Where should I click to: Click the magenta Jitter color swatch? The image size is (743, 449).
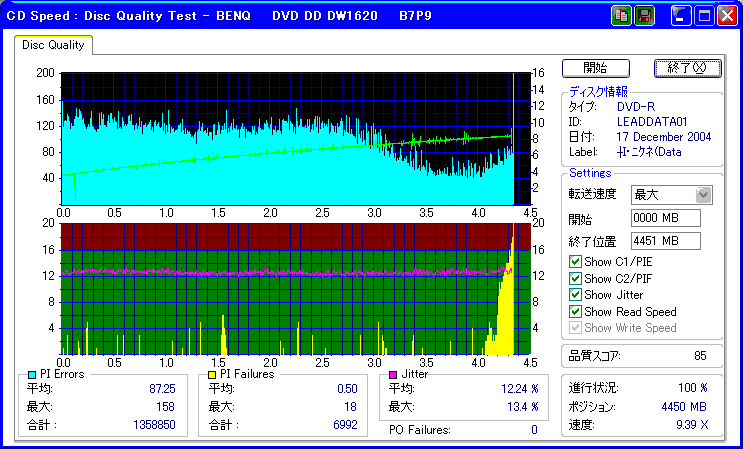click(x=393, y=375)
